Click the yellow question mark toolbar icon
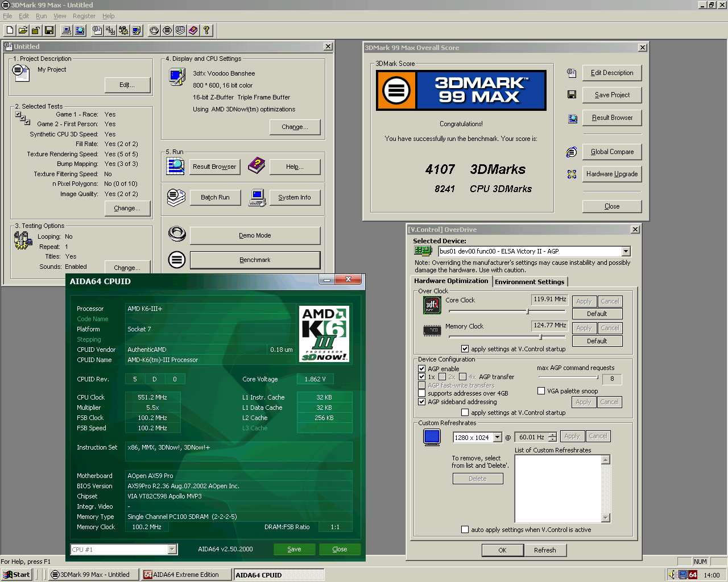 (x=206, y=30)
